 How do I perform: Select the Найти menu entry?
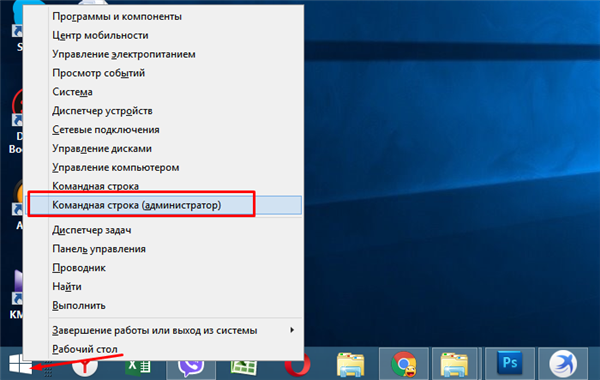click(164, 287)
